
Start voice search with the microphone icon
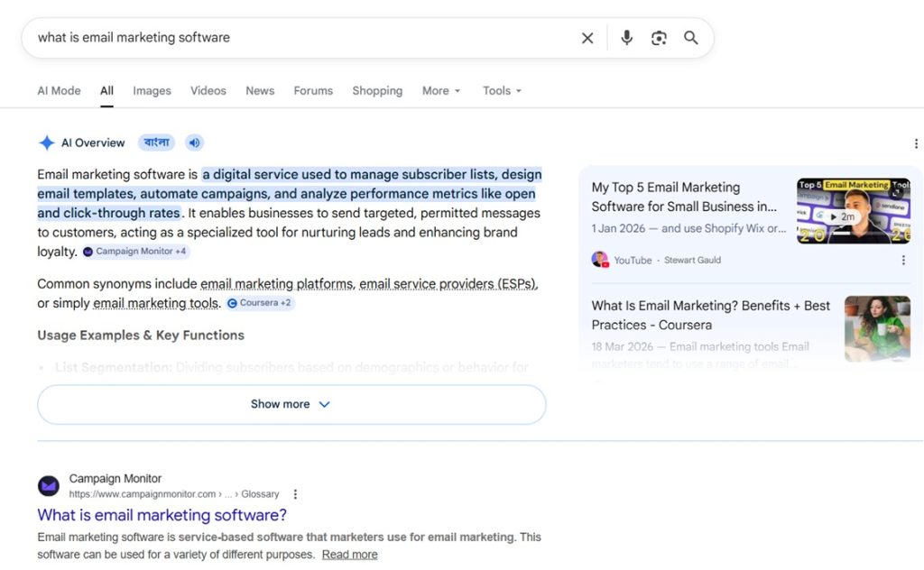(626, 38)
